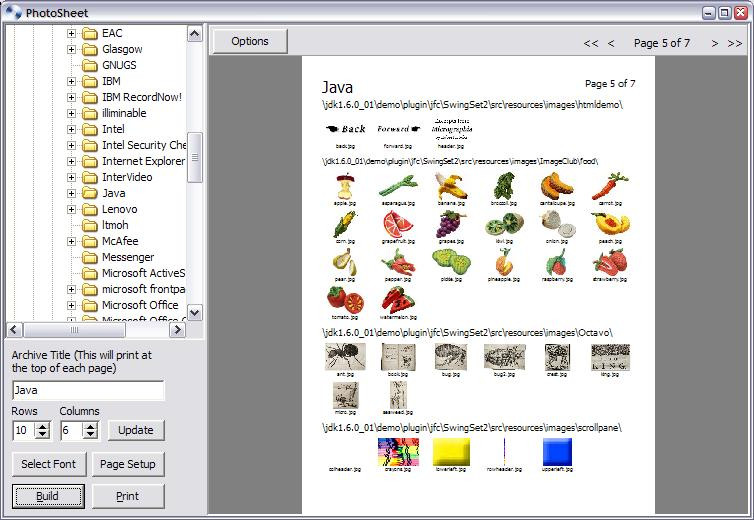
Task: Expand the Microsoft Office folder node
Action: click(71, 305)
